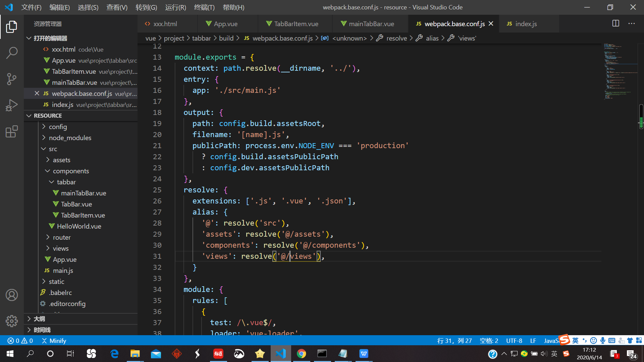Click the Minify status bar button

54,341
